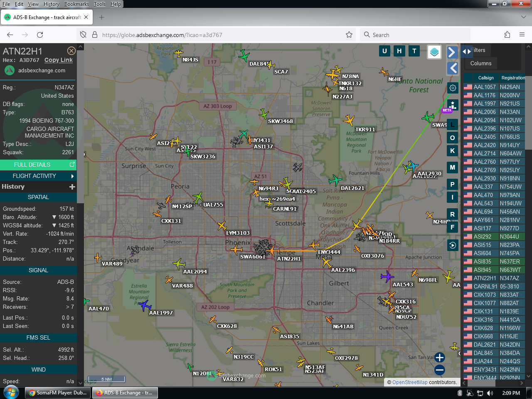Click the DAL2621 aircraft on the map
The image size is (532, 399).
pyautogui.click(x=335, y=180)
